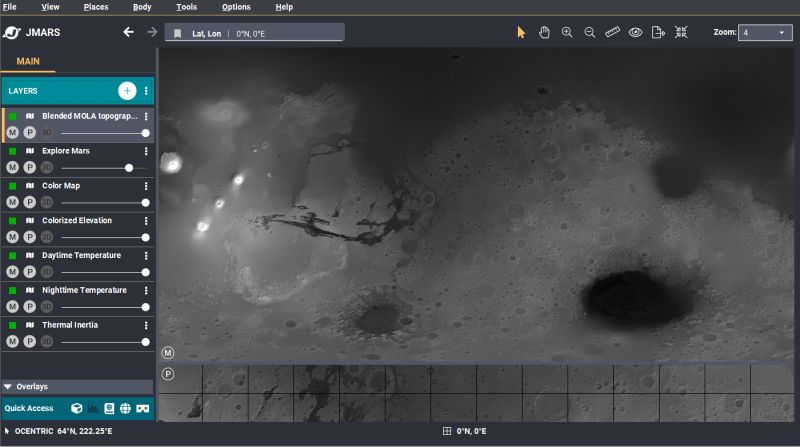Toggle panner view for Nighttime Temperature layer
Viewport: 800px width, 447px height.
30,307
